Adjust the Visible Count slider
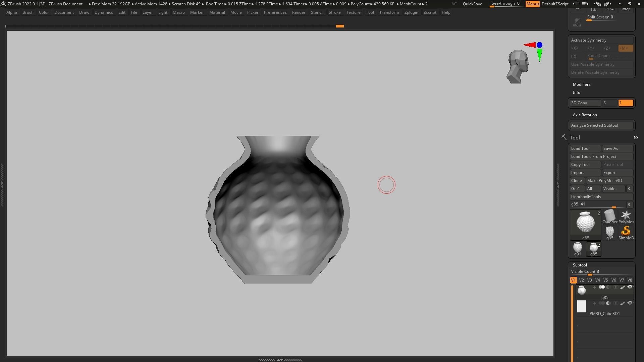 tap(590, 275)
